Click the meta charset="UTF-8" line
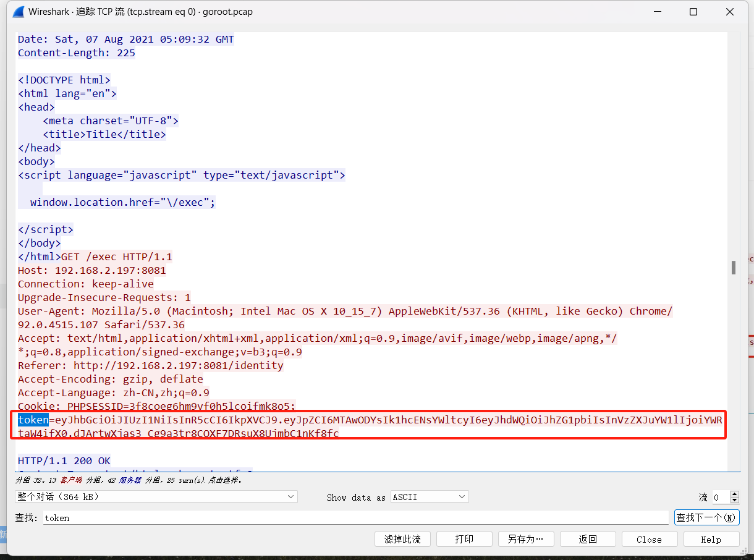The width and height of the screenshot is (754, 560). pyautogui.click(x=111, y=121)
